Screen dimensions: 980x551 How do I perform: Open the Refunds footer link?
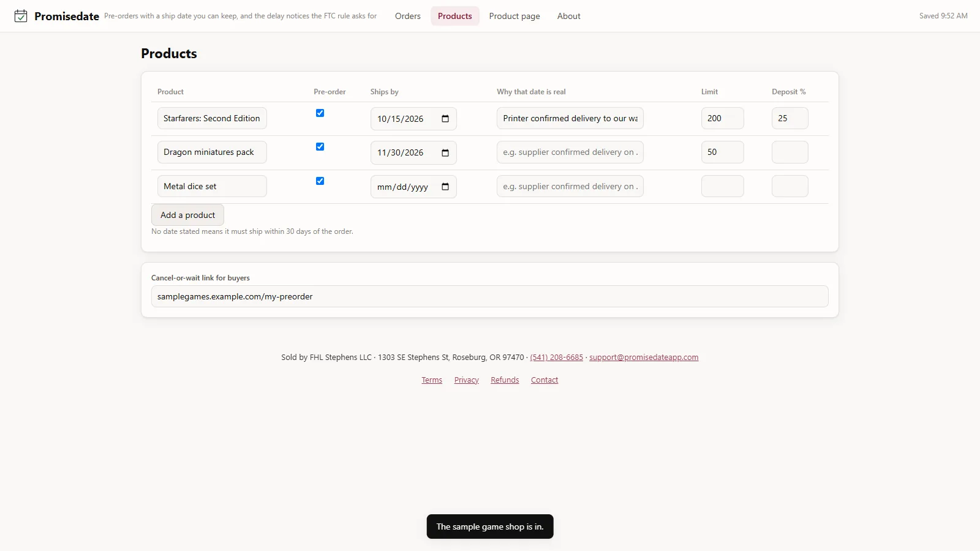(505, 380)
